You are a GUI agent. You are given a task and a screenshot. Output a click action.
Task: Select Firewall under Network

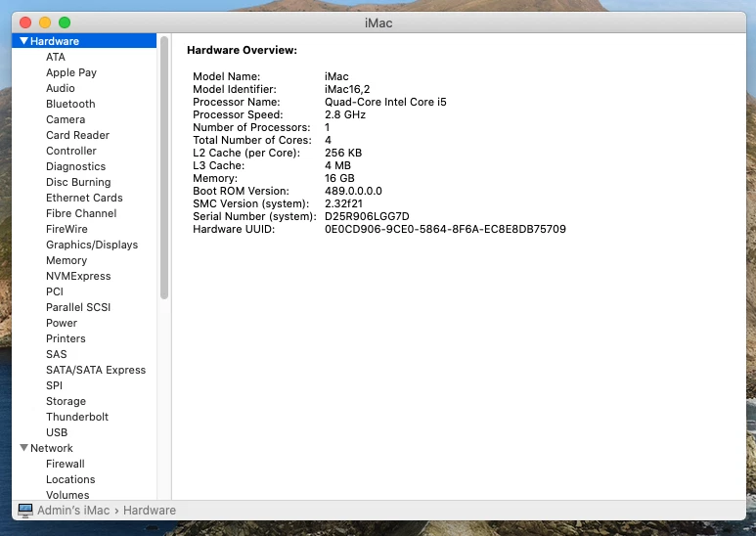(66, 464)
